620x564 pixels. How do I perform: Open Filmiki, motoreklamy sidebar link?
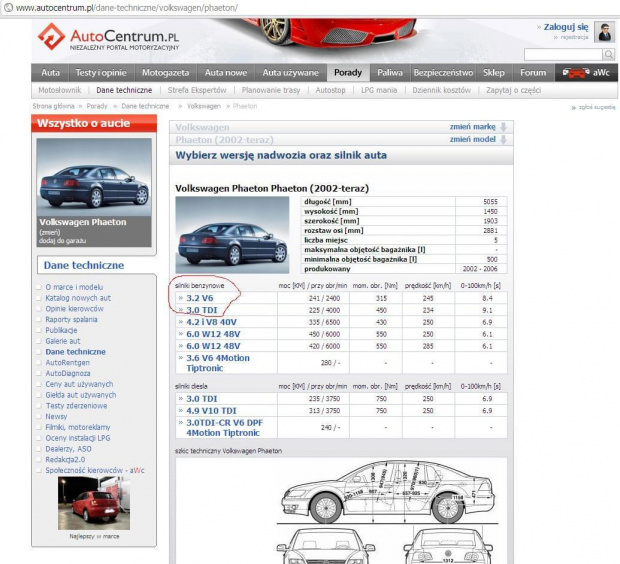click(x=78, y=427)
